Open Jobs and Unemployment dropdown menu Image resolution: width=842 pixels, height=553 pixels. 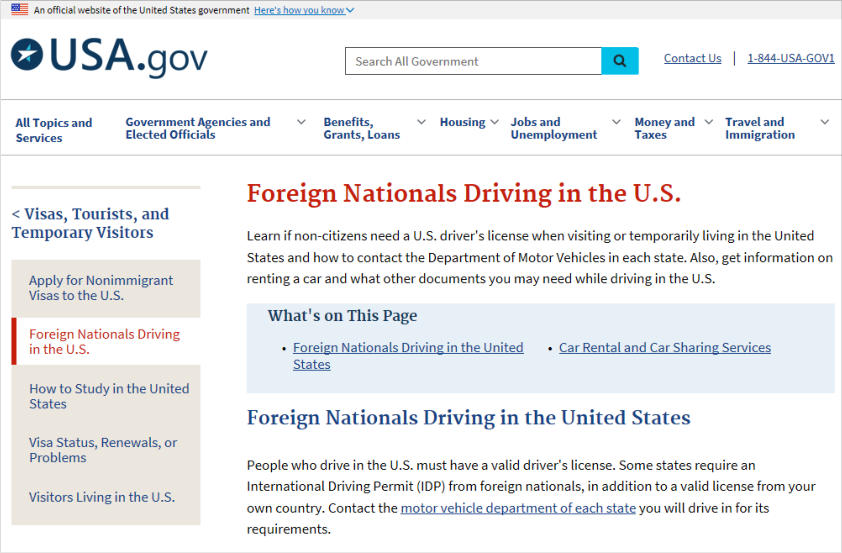616,122
